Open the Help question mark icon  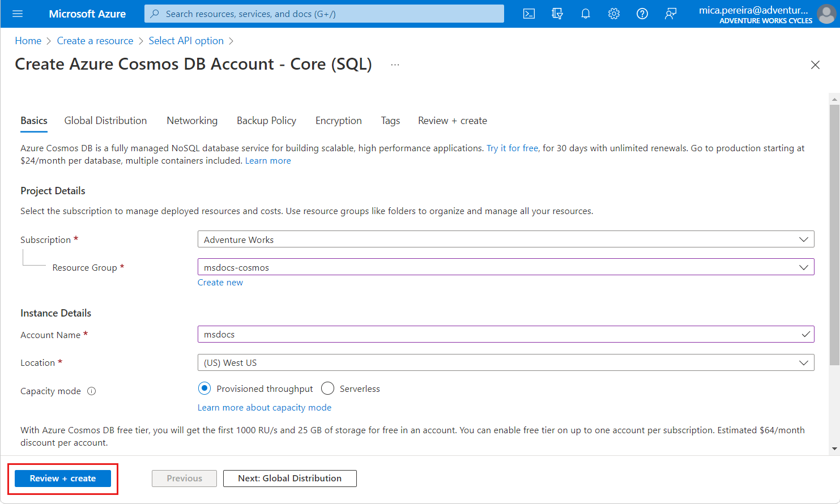(642, 14)
